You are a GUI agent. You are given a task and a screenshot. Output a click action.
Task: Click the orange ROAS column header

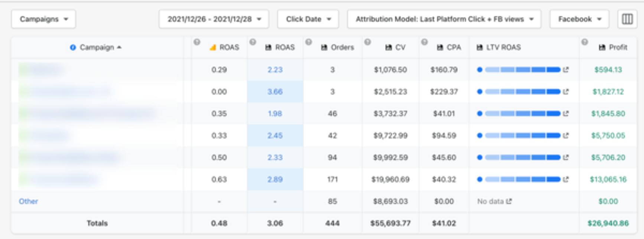pyautogui.click(x=224, y=48)
